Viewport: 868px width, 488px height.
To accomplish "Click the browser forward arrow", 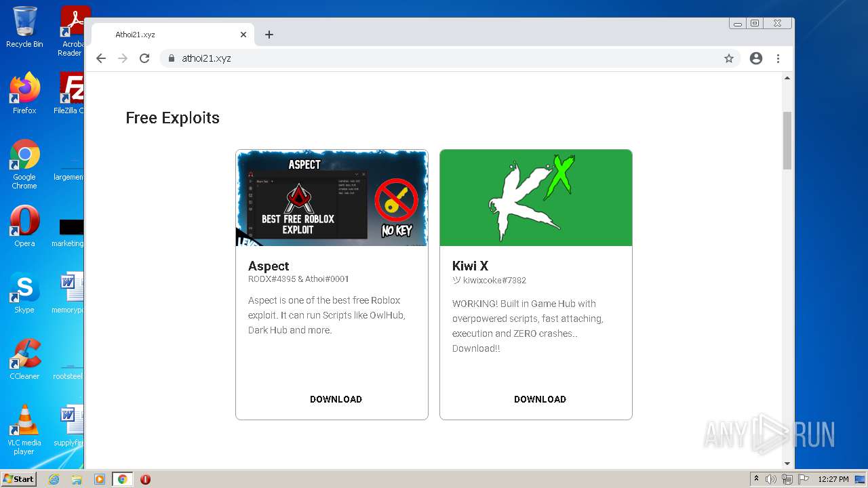I will tap(123, 58).
